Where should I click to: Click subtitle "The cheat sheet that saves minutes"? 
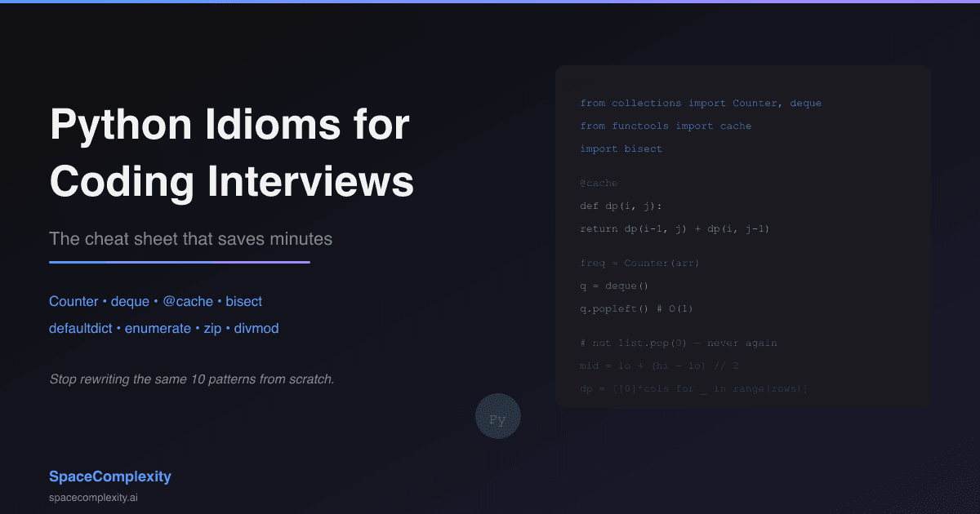point(191,239)
